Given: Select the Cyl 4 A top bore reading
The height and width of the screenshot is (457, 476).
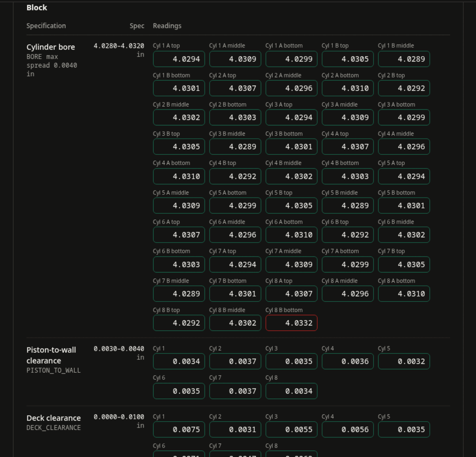Looking at the screenshot, I should point(347,147).
